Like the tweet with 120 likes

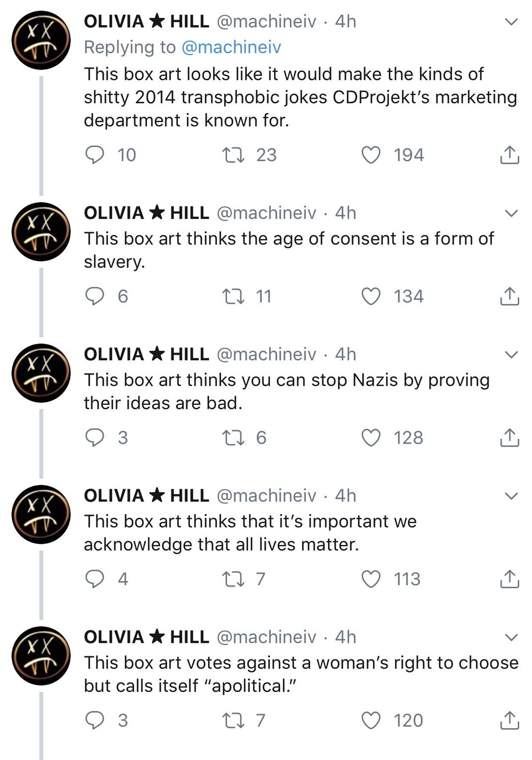(371, 720)
